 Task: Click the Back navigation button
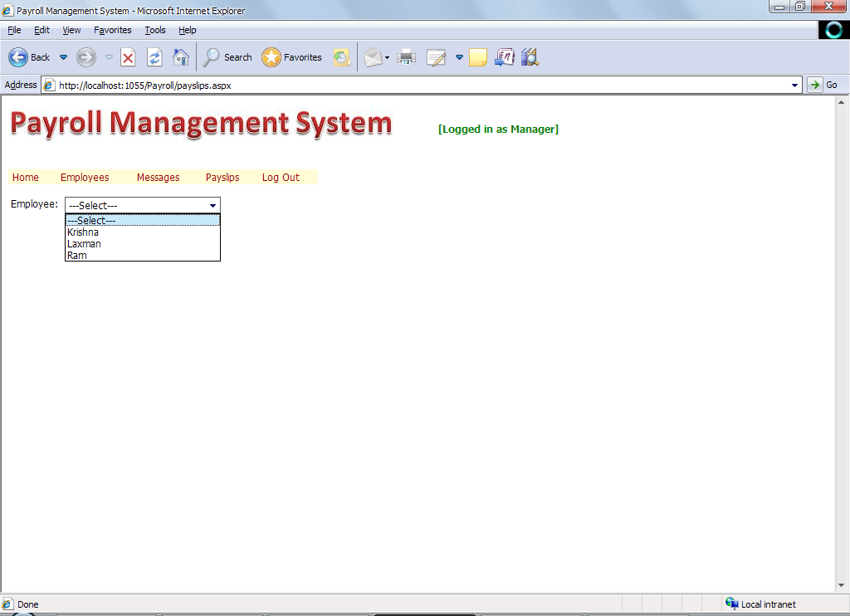click(x=29, y=57)
